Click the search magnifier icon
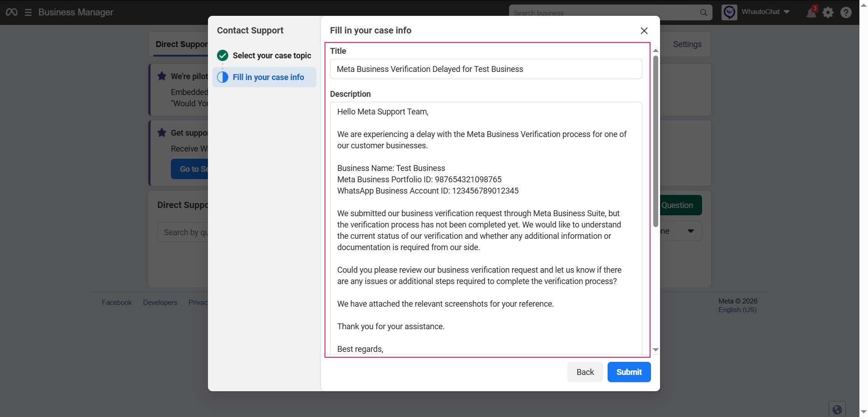This screenshot has height=417, width=868. coord(703,13)
